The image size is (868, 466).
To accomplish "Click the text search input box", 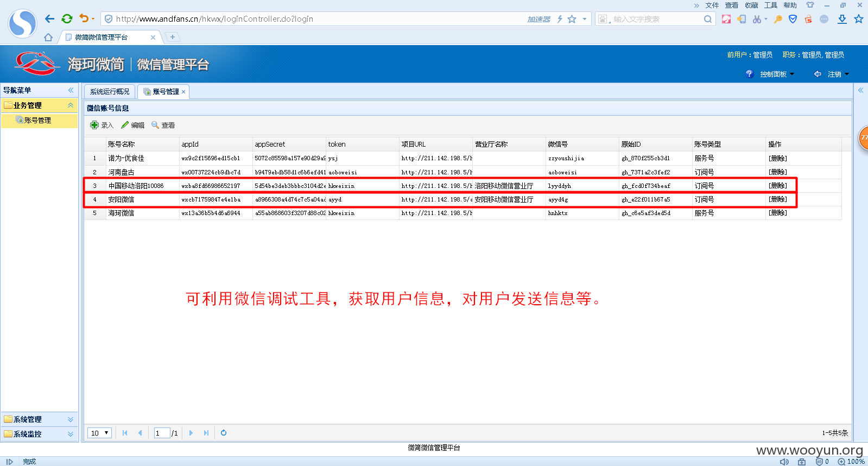I will click(656, 19).
